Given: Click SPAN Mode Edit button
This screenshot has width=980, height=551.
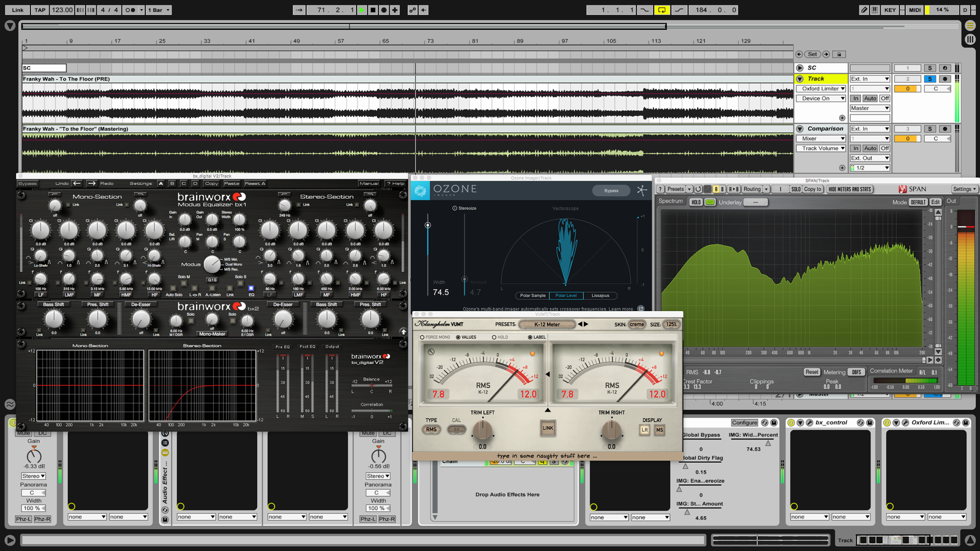Looking at the screenshot, I should 935,202.
